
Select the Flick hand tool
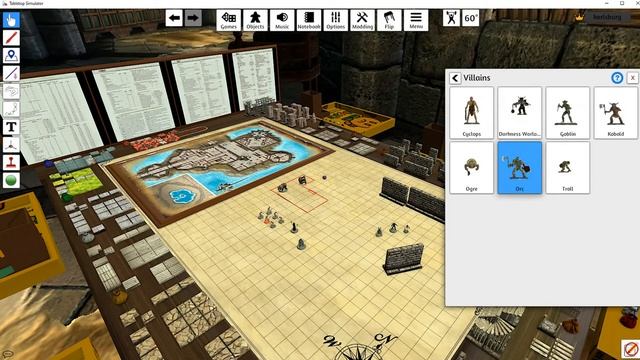(11, 91)
